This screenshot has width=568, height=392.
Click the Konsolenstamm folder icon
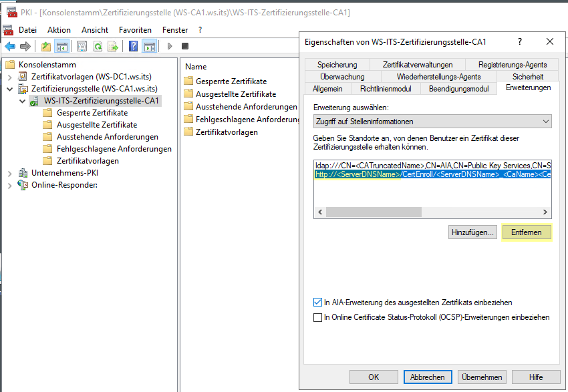coord(10,64)
